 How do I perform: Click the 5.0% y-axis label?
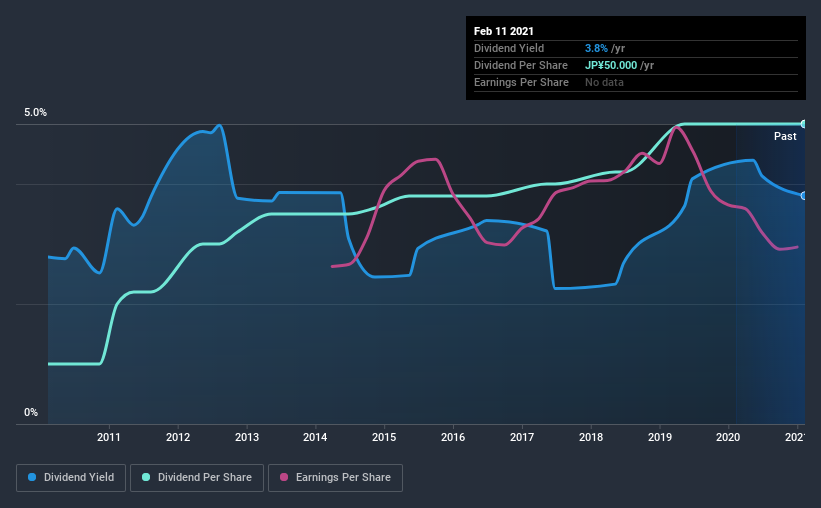pyautogui.click(x=36, y=113)
